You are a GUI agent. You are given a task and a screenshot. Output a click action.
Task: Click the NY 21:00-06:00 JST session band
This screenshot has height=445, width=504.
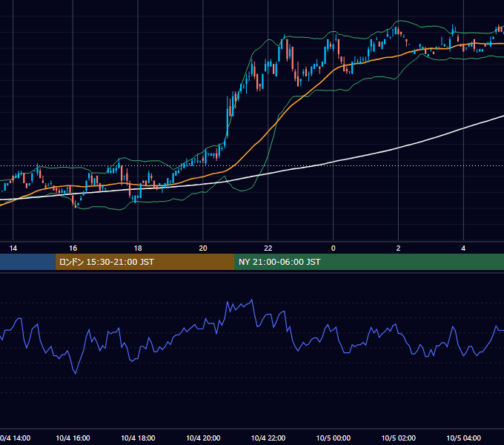click(369, 262)
